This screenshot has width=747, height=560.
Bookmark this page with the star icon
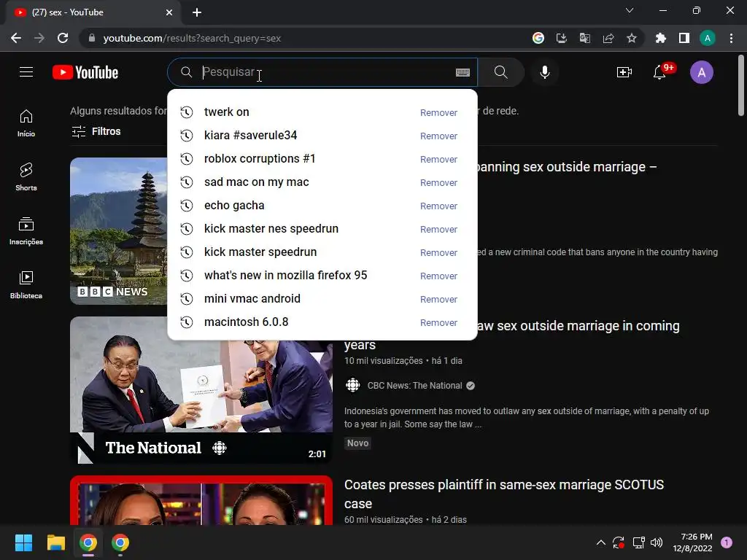coord(632,38)
